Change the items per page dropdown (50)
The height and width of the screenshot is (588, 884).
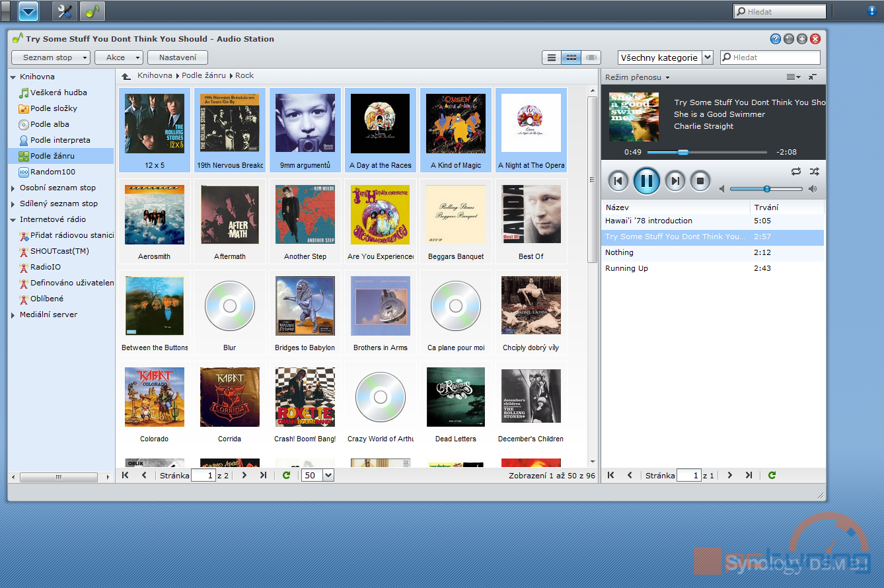point(318,475)
